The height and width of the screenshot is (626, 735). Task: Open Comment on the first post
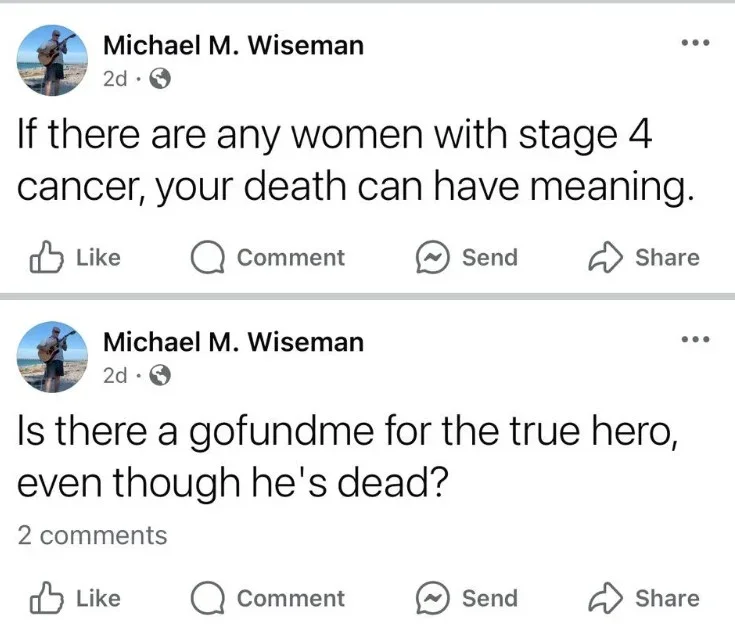pyautogui.click(x=268, y=258)
